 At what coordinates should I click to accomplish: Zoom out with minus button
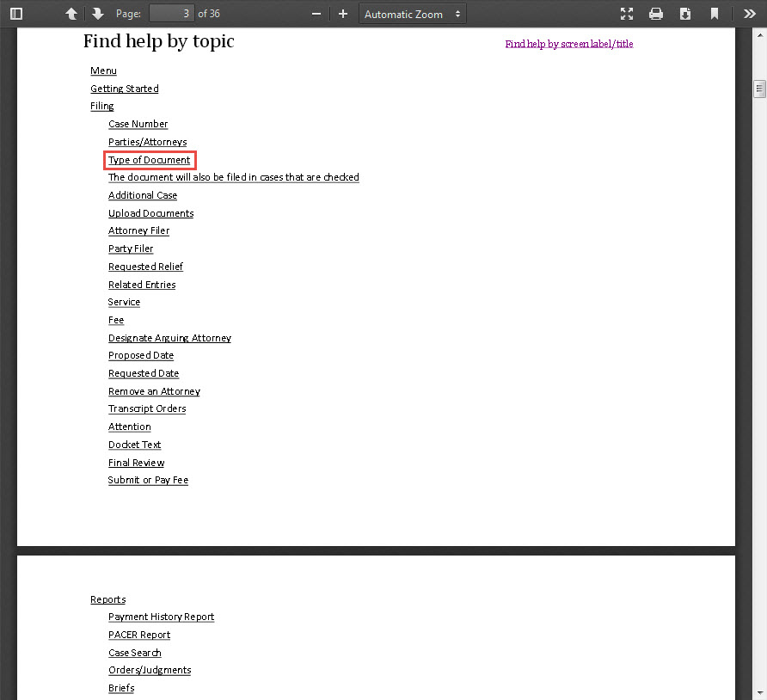316,14
